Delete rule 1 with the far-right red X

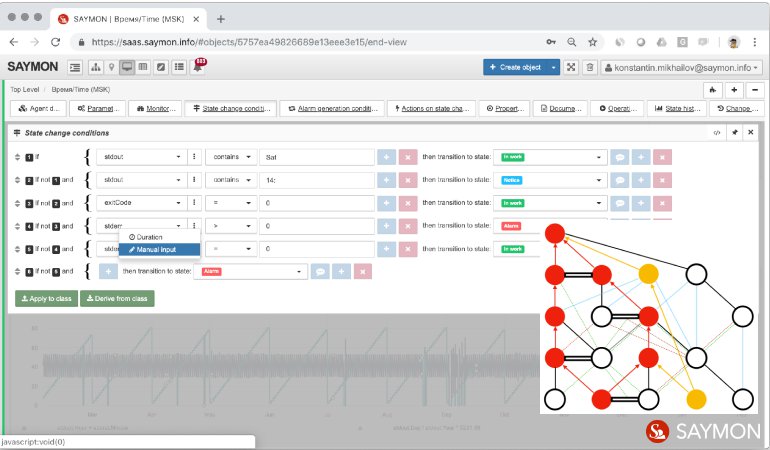(662, 157)
